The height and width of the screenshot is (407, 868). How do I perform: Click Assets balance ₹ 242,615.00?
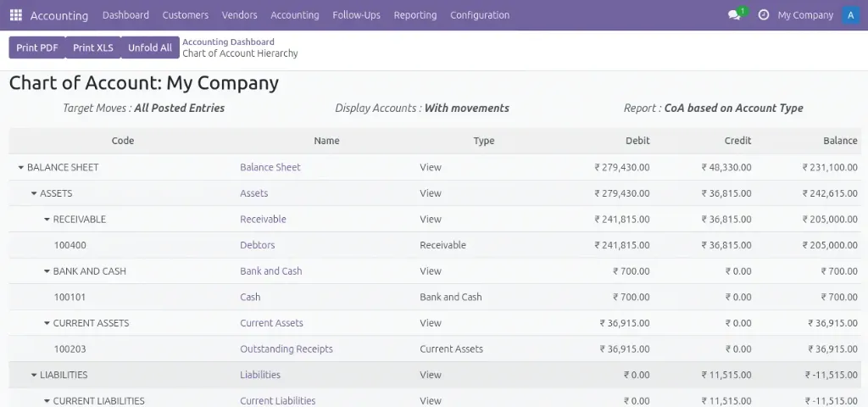point(831,193)
